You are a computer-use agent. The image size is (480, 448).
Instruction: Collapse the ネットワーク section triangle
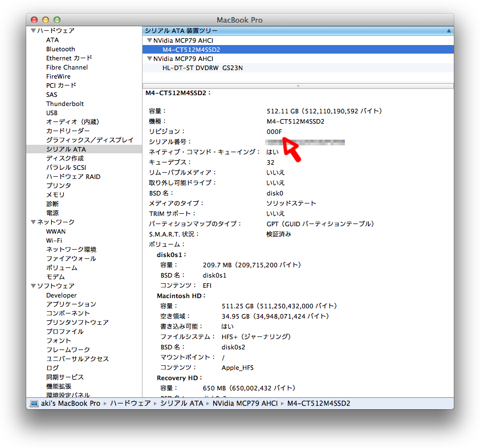34,222
